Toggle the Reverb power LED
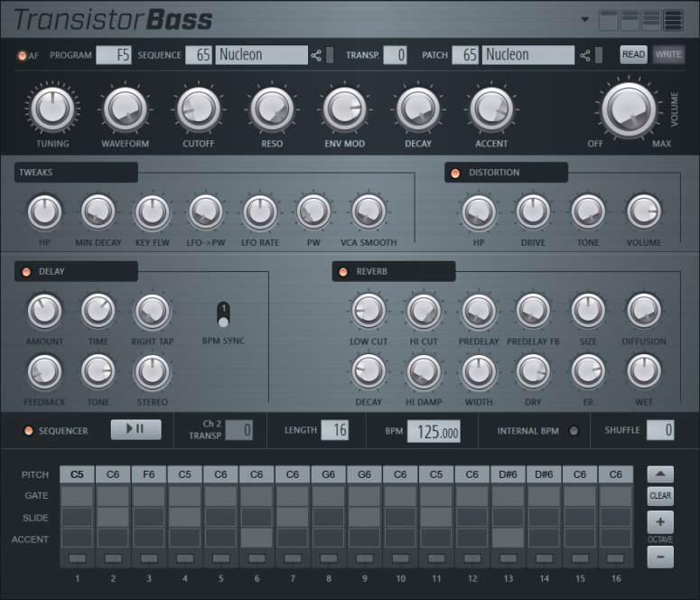Screen dimensions: 700x600 (x=343, y=272)
